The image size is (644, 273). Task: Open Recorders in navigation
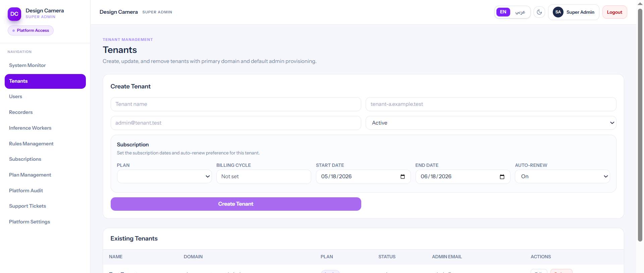tap(45, 112)
